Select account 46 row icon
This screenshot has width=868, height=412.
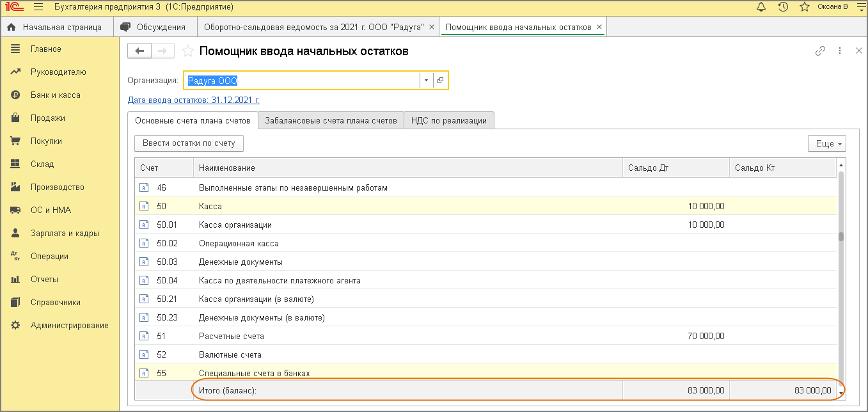143,188
